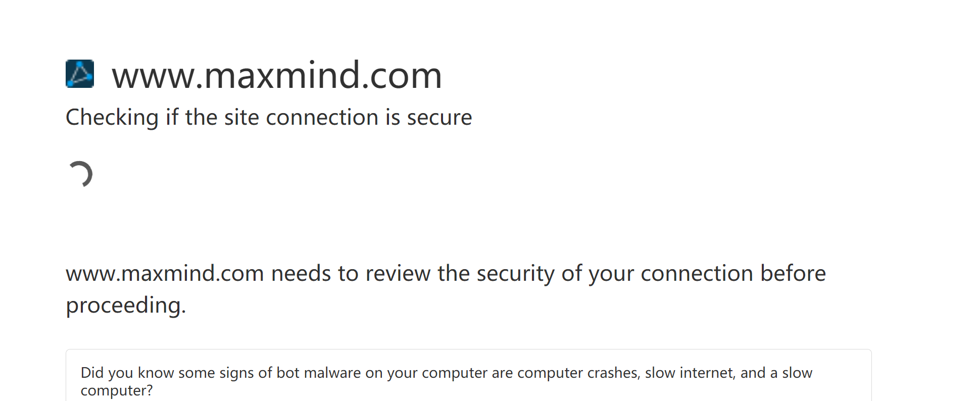Click the word 'secure' in the subtitle

pos(439,118)
